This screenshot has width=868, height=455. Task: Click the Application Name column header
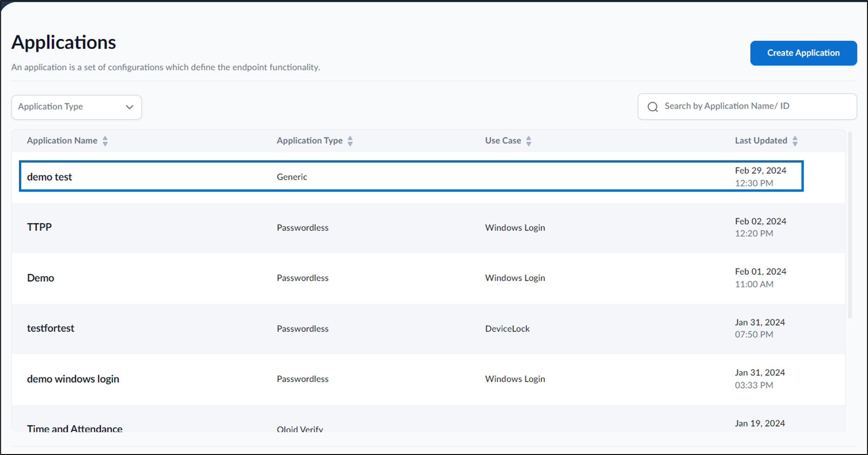point(62,140)
